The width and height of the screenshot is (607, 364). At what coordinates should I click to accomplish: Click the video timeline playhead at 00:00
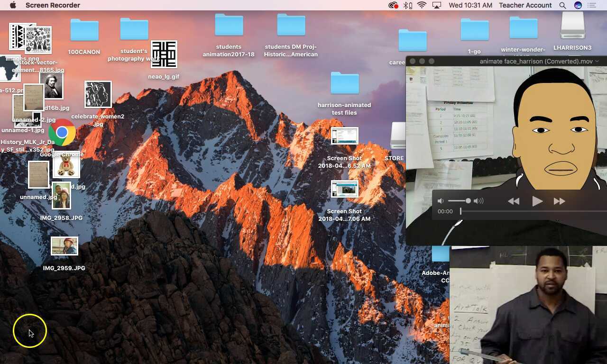[x=460, y=211]
